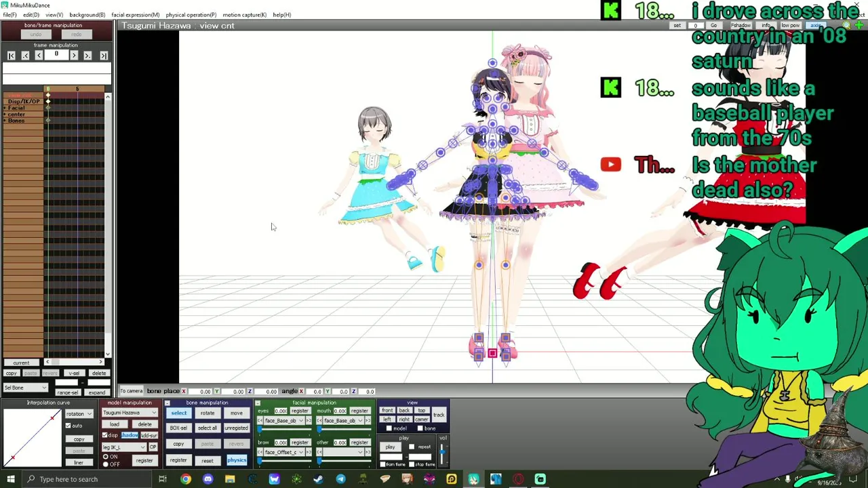Open edit(D) menu
The width and height of the screenshot is (868, 488).
tap(31, 15)
